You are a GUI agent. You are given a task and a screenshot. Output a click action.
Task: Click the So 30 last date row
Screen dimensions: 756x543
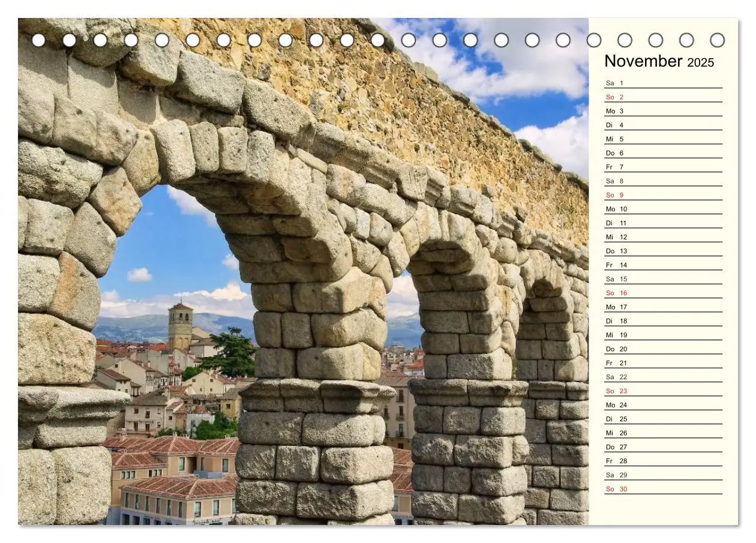coord(663,489)
